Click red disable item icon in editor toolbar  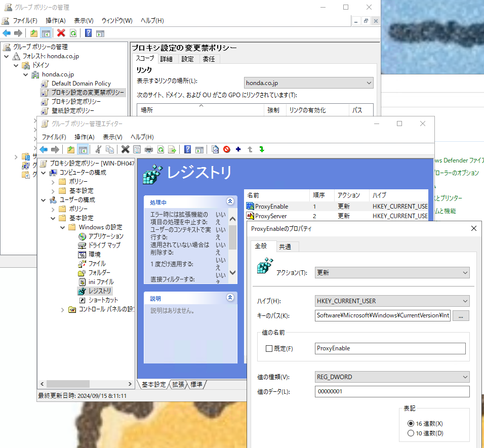(227, 150)
